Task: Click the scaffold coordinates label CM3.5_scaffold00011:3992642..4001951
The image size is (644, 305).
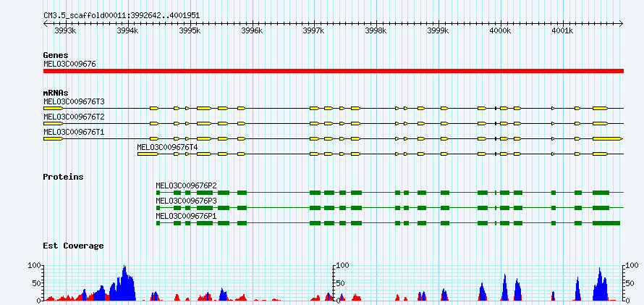Action: coord(122,16)
